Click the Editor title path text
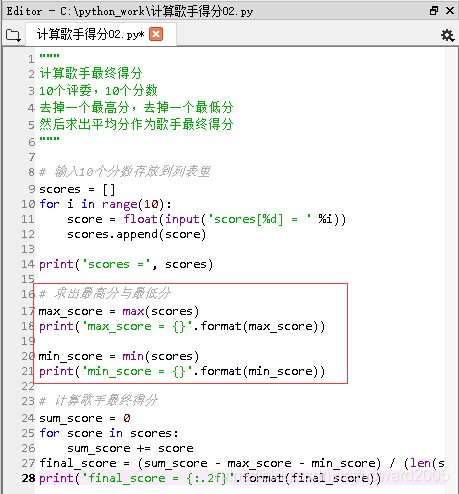Viewport: 459px width, 494px height. pos(130,11)
